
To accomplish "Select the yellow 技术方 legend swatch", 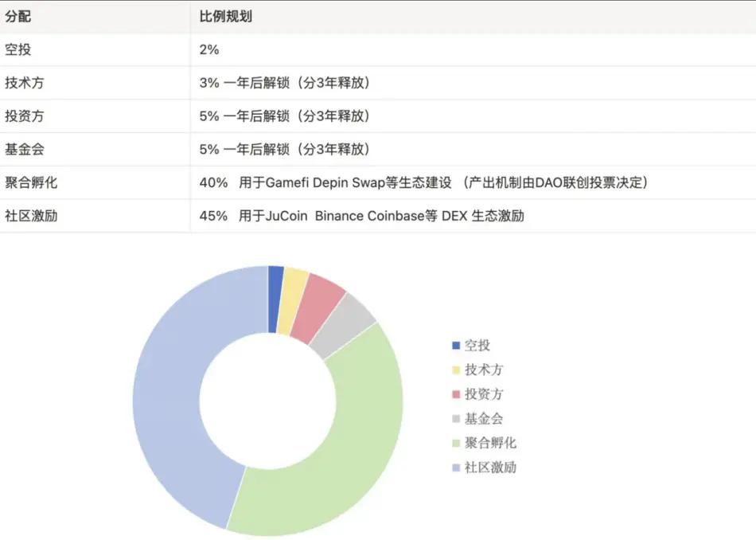I will pyautogui.click(x=456, y=370).
